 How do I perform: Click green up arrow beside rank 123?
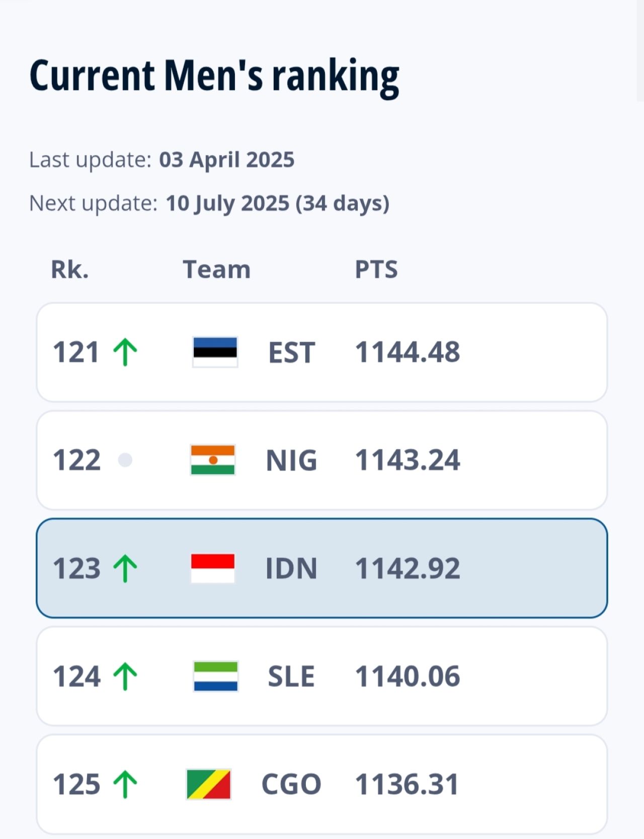click(x=125, y=568)
